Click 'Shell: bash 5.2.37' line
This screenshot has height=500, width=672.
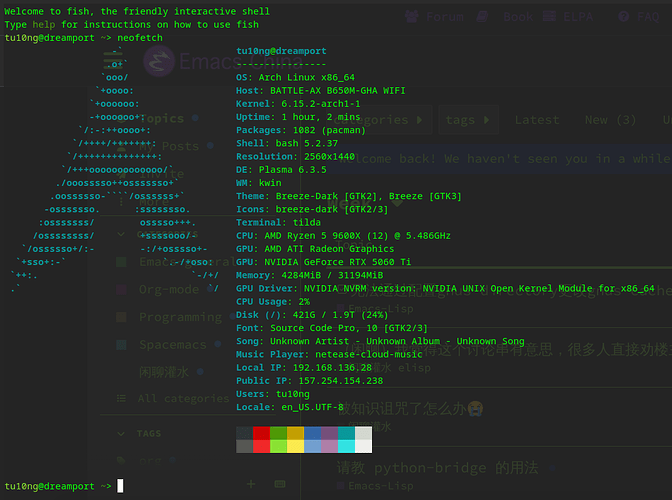287,144
